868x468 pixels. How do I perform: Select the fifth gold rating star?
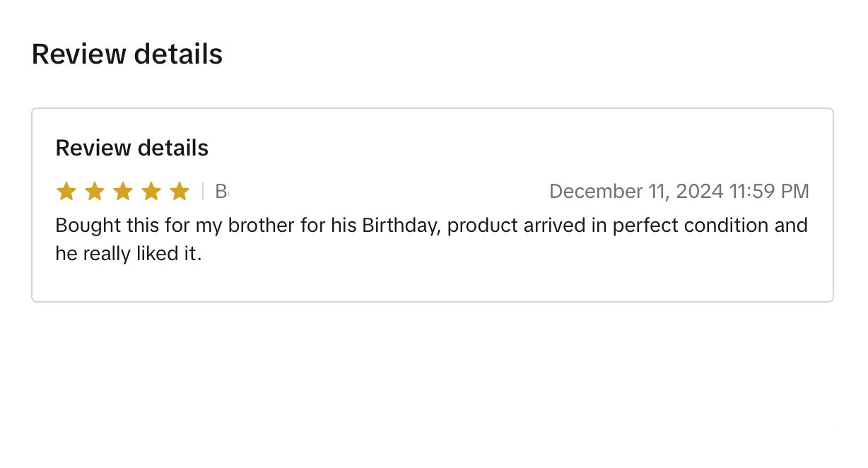tap(180, 191)
